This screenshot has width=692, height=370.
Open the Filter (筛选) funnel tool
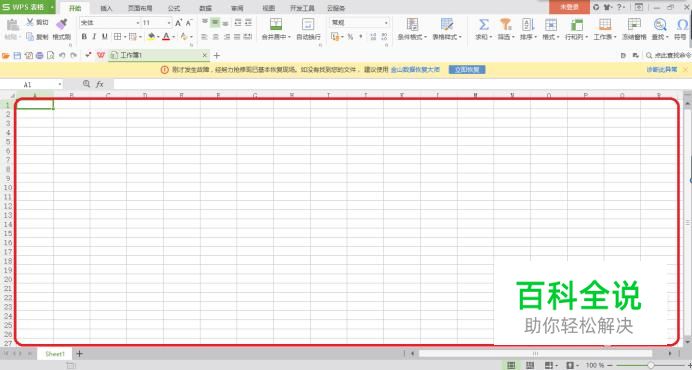coord(505,25)
